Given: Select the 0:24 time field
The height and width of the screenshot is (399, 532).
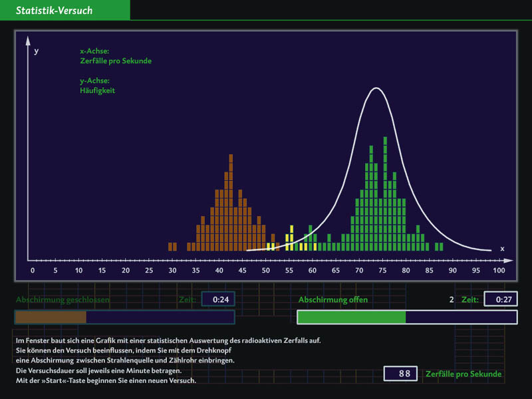Looking at the screenshot, I should click(218, 299).
